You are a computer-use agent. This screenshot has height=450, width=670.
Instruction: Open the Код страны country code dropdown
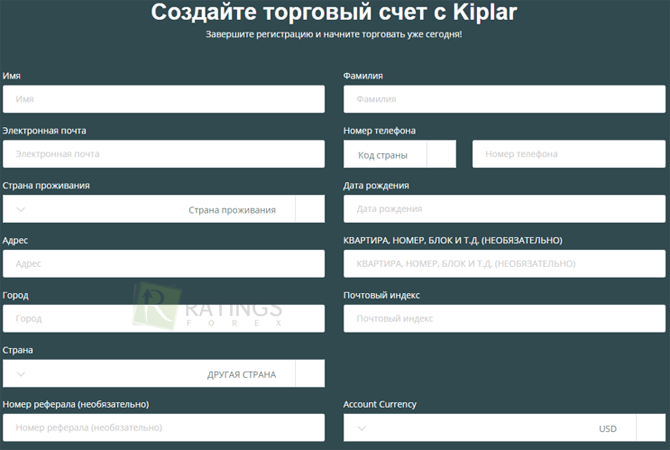400,154
